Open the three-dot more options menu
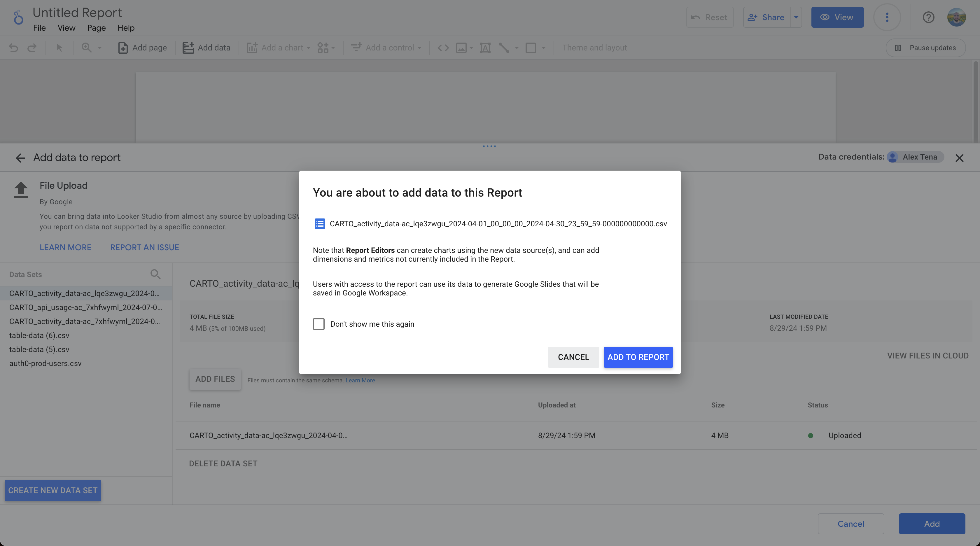 pyautogui.click(x=887, y=17)
